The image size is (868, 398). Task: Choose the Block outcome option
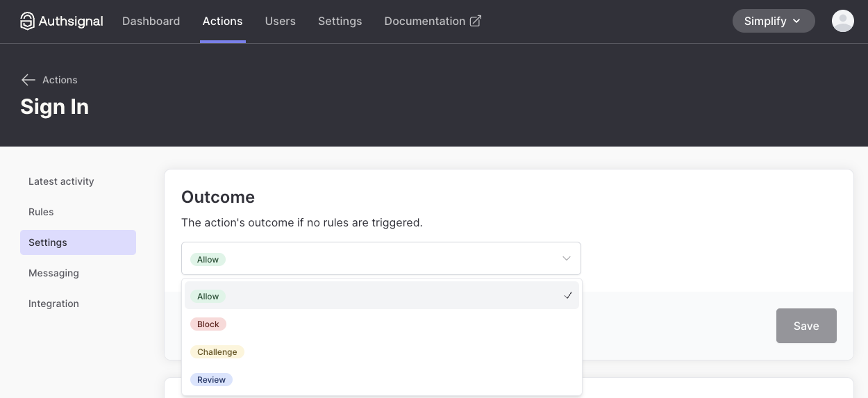382,324
